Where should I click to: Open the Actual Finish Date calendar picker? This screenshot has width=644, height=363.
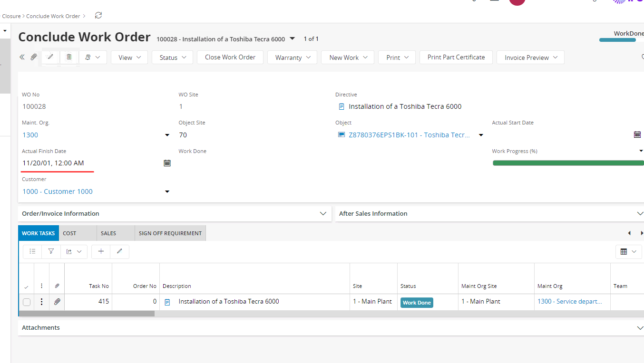click(167, 163)
